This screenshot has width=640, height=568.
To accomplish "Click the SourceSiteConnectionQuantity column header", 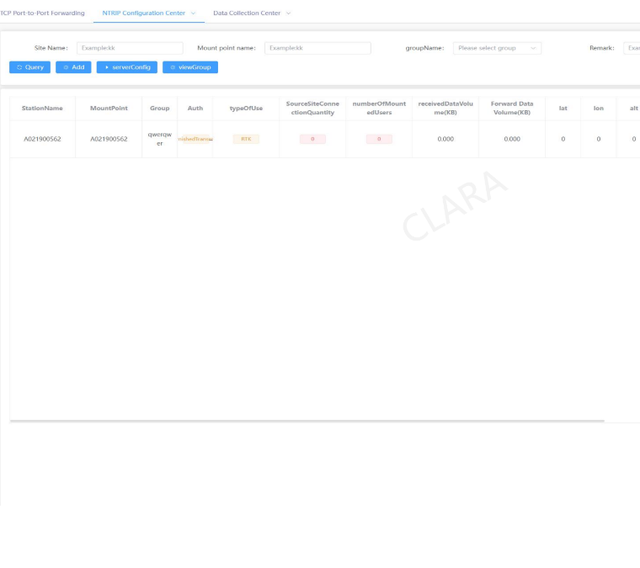I will (x=313, y=108).
